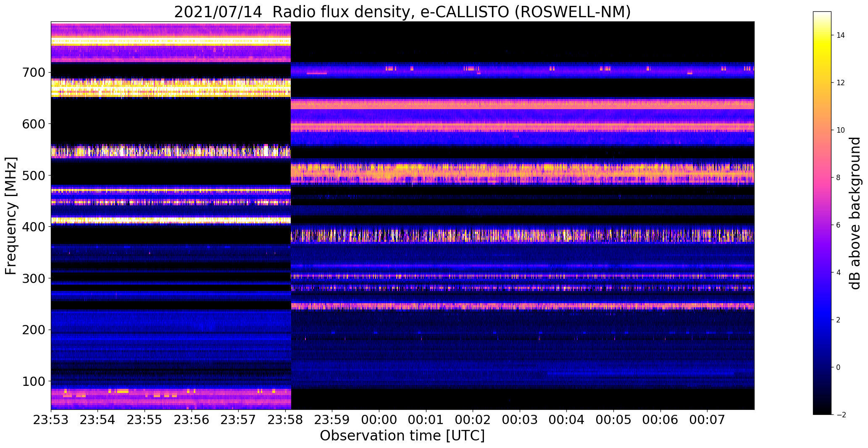Viewport: 868px width, 448px height.
Task: Click the 00:00 time tick label
Action: (x=379, y=419)
